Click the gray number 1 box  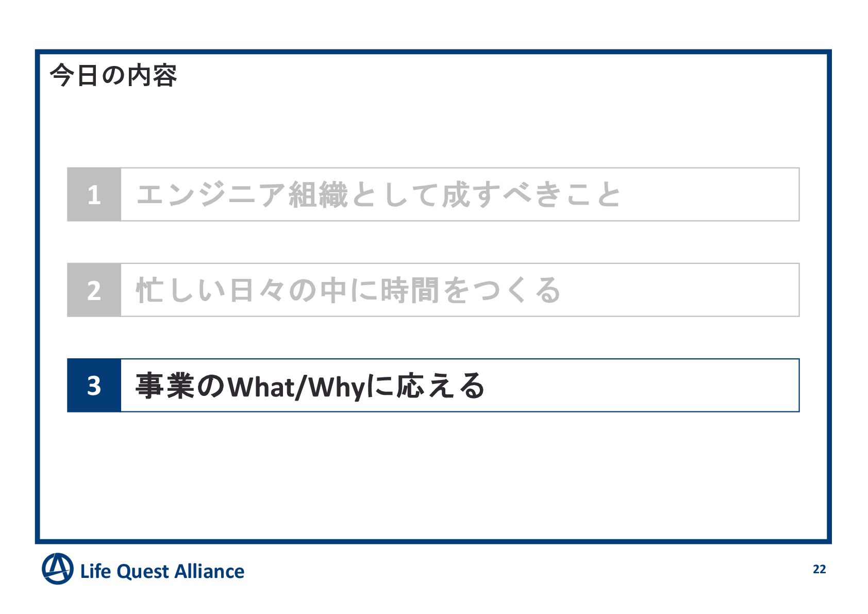[94, 195]
